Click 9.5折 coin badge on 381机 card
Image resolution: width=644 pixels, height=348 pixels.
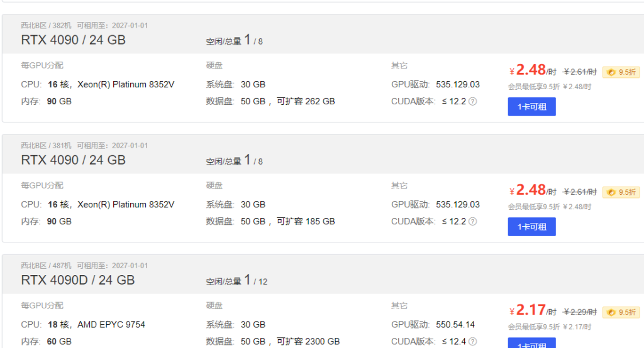pos(621,192)
